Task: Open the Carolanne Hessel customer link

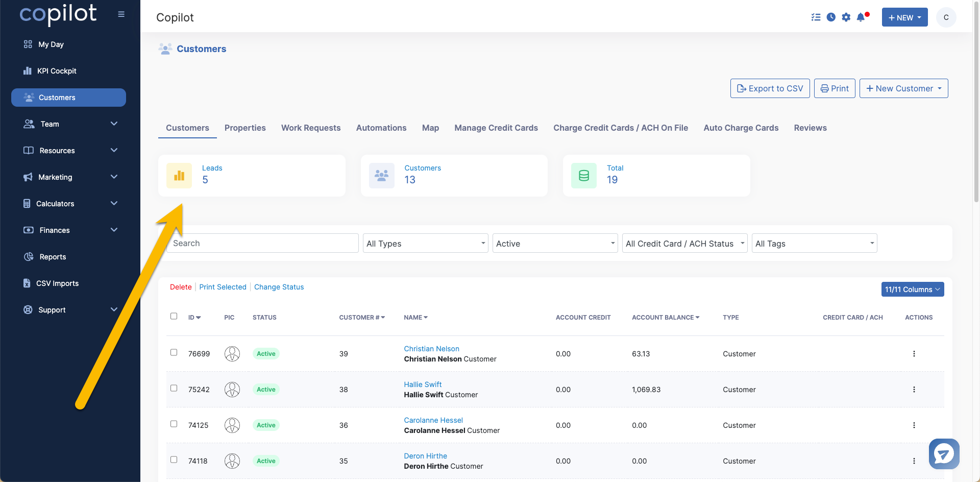Action: [x=433, y=420]
